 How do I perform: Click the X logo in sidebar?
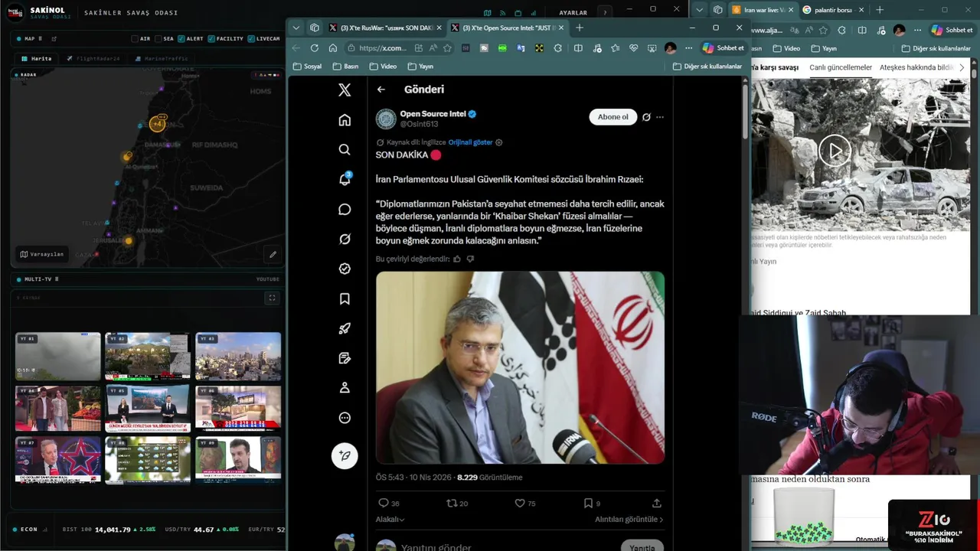point(345,90)
